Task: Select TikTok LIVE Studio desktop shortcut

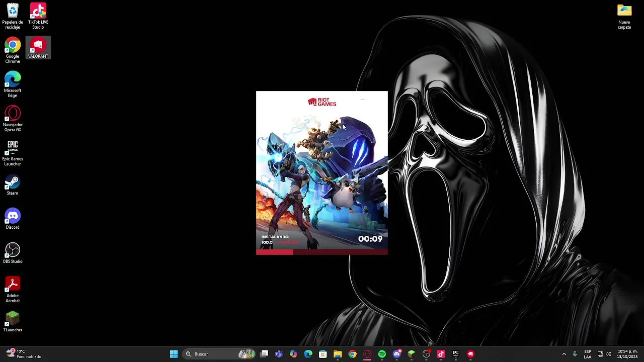Action: click(38, 16)
